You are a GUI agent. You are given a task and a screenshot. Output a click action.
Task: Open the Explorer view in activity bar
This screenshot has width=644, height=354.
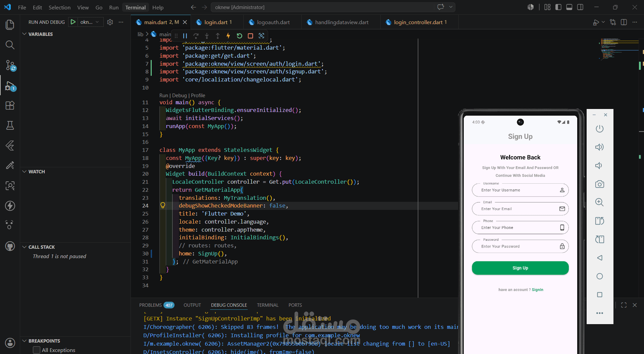point(10,24)
